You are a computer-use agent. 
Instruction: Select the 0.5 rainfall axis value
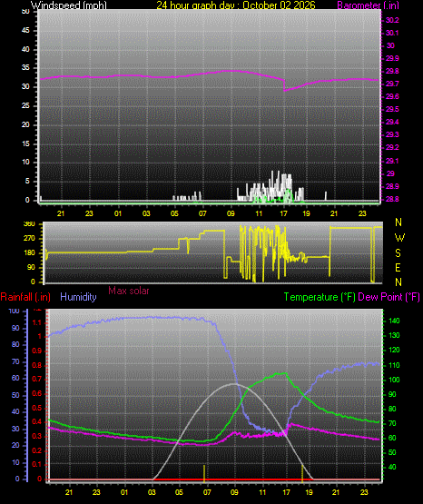37,408
